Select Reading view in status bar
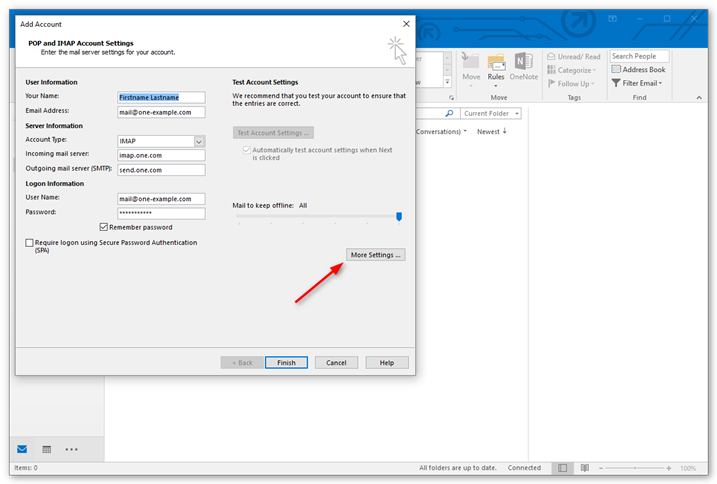Image resolution: width=717 pixels, height=484 pixels. coord(584,468)
